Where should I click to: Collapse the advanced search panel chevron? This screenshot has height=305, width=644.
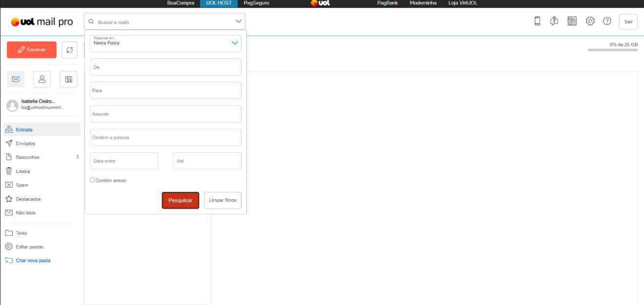pyautogui.click(x=239, y=21)
